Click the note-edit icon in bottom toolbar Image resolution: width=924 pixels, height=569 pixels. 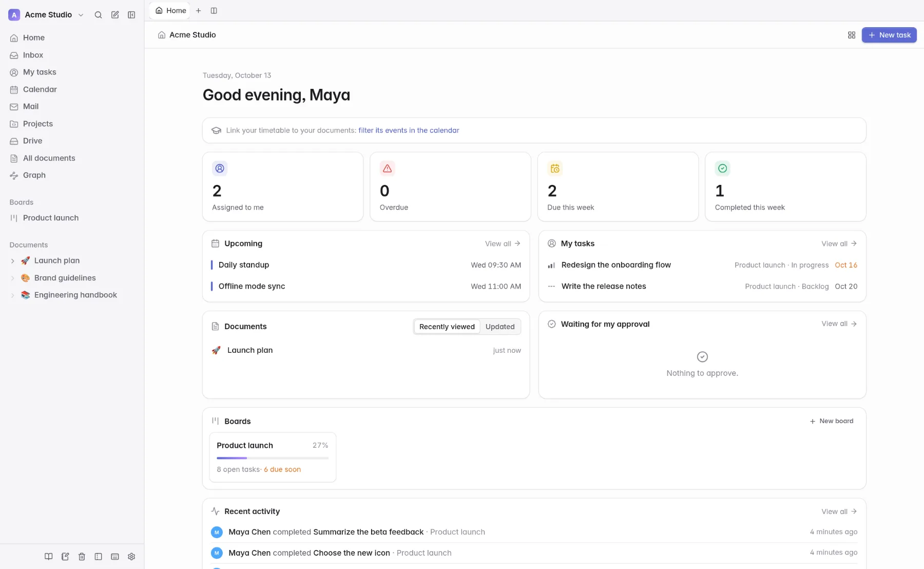tap(65, 557)
